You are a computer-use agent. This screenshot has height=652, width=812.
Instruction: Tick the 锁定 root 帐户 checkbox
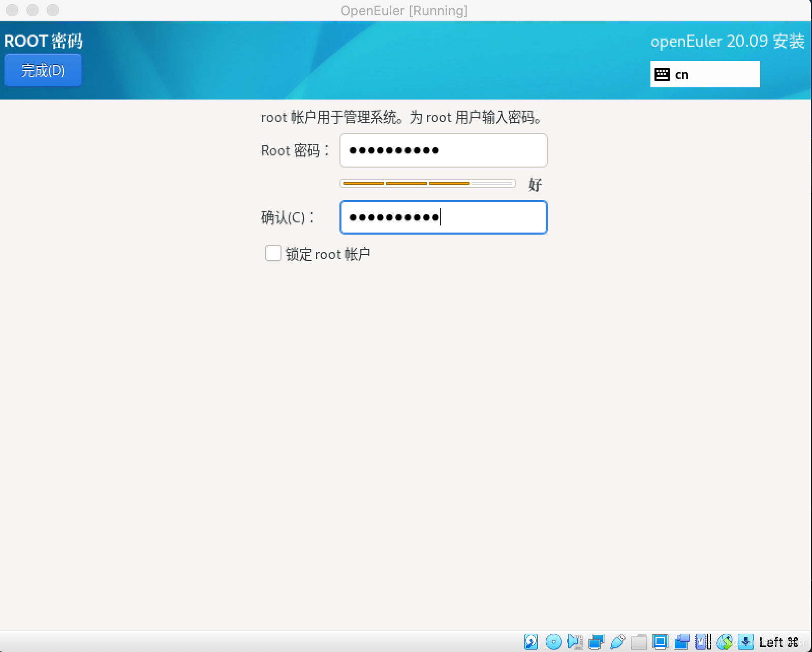tap(273, 253)
